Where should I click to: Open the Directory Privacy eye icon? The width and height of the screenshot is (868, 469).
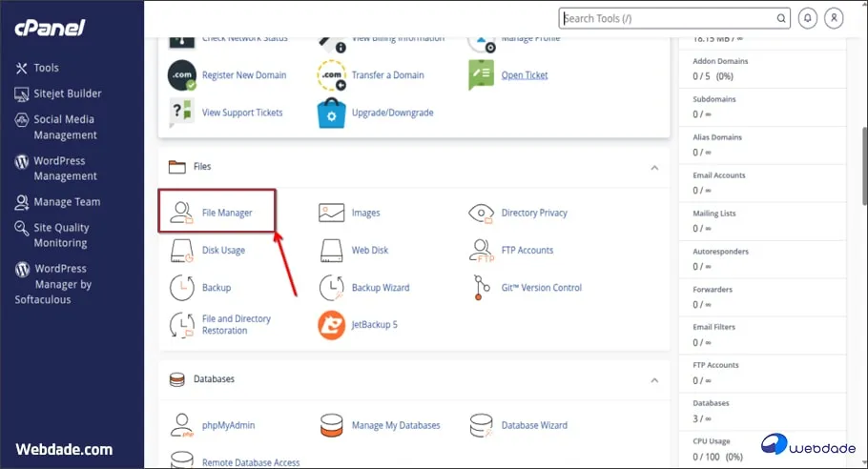tap(483, 213)
